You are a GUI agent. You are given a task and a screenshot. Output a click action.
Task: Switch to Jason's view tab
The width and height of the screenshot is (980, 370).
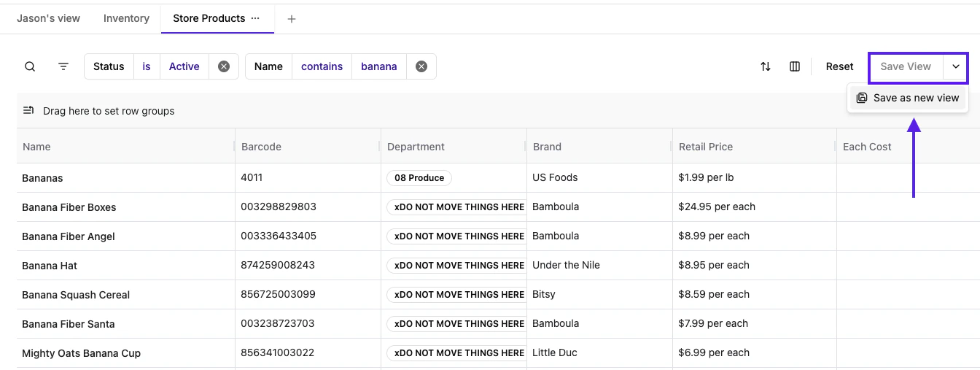tap(49, 18)
